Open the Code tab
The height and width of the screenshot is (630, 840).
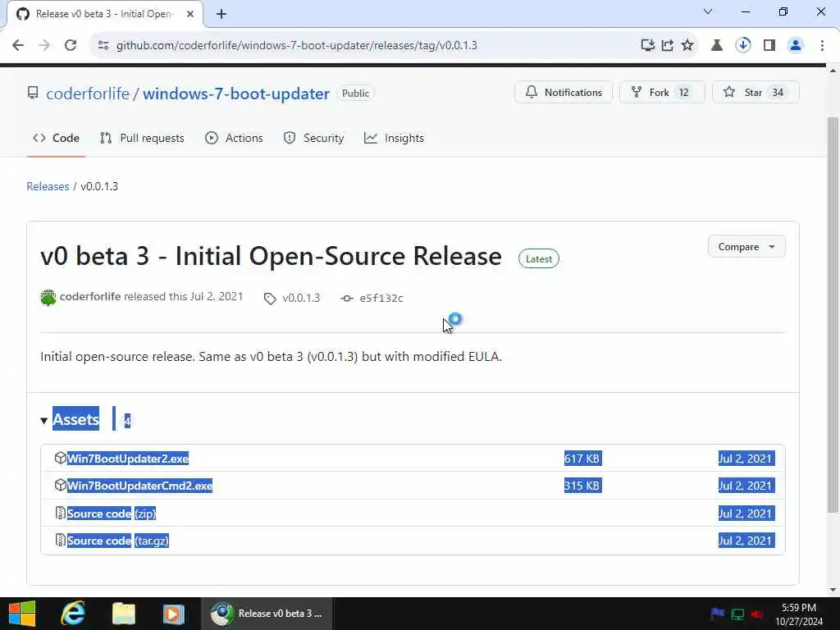pos(56,138)
